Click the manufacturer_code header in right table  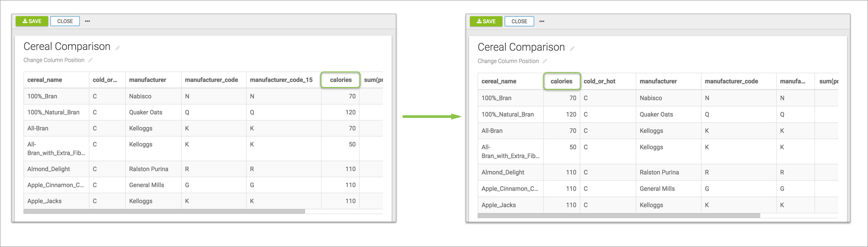click(731, 81)
